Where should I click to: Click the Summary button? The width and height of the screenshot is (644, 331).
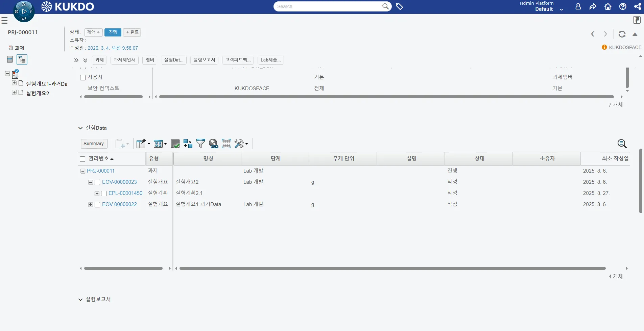pyautogui.click(x=94, y=143)
